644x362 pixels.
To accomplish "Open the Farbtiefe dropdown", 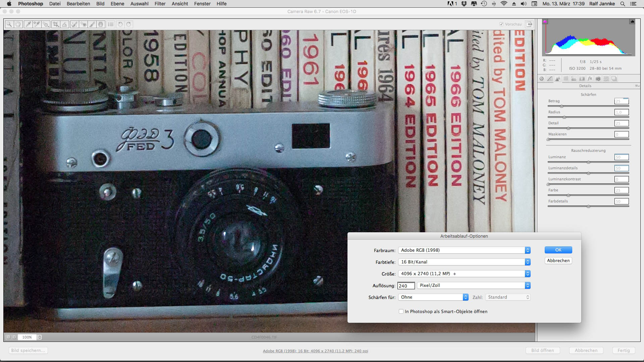I will (x=464, y=262).
